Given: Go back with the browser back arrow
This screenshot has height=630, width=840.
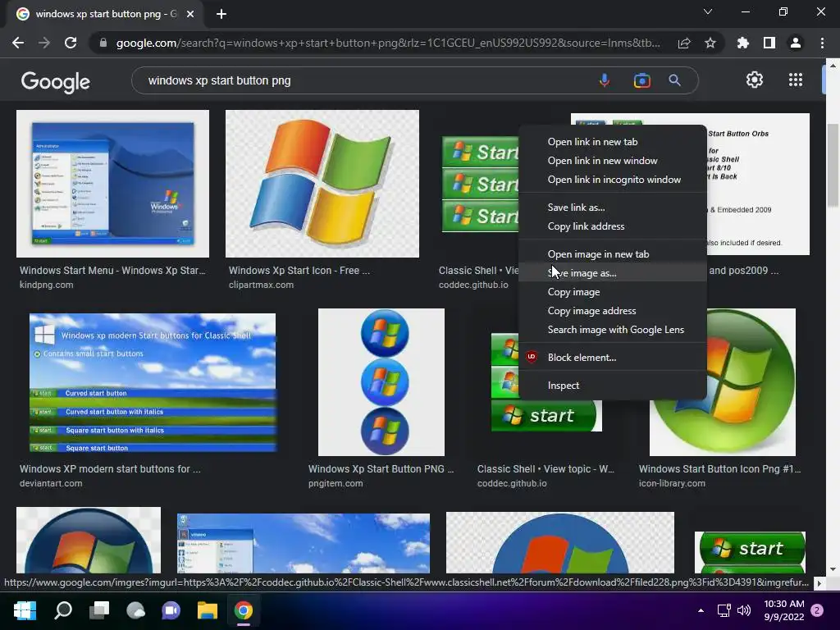Looking at the screenshot, I should [18, 43].
